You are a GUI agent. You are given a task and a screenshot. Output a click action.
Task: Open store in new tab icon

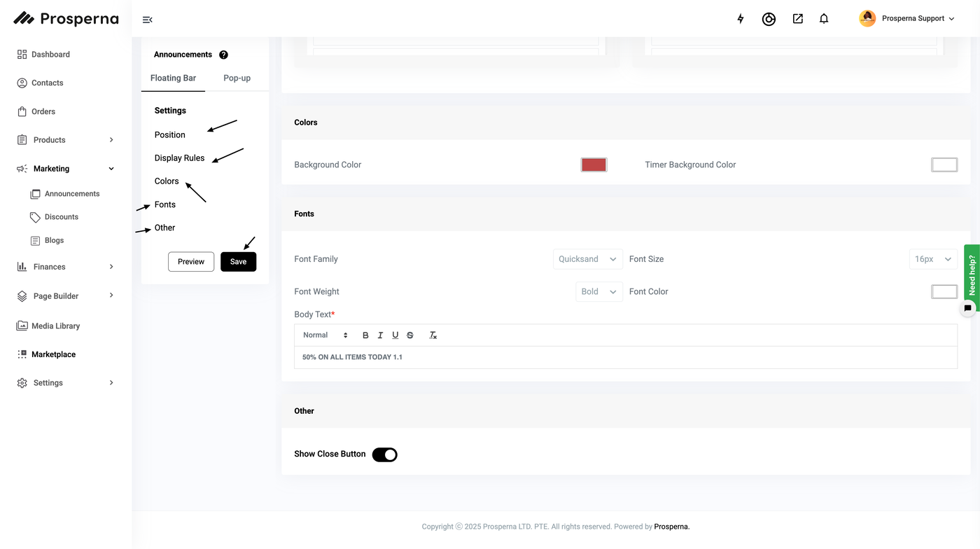point(797,19)
